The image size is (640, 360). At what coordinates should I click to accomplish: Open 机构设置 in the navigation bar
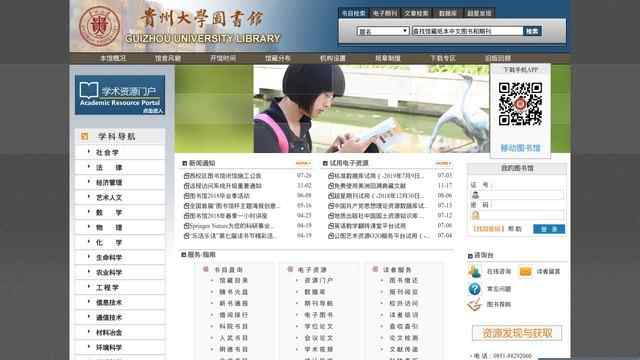click(333, 58)
